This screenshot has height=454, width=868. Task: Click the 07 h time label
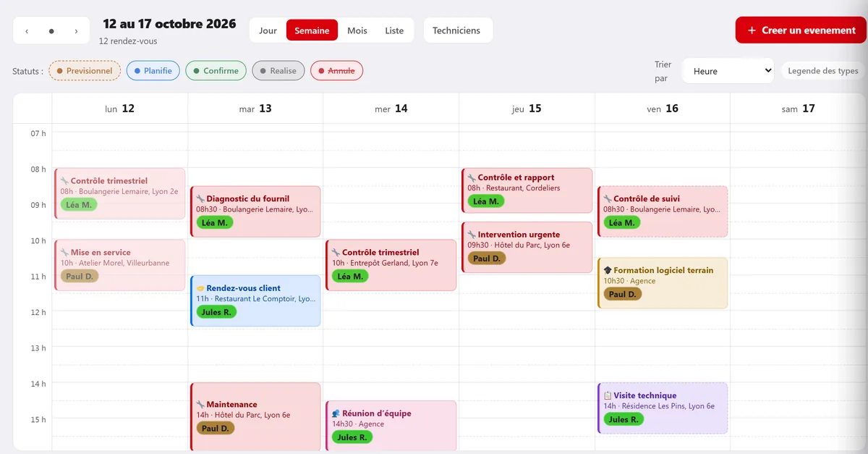tap(38, 134)
